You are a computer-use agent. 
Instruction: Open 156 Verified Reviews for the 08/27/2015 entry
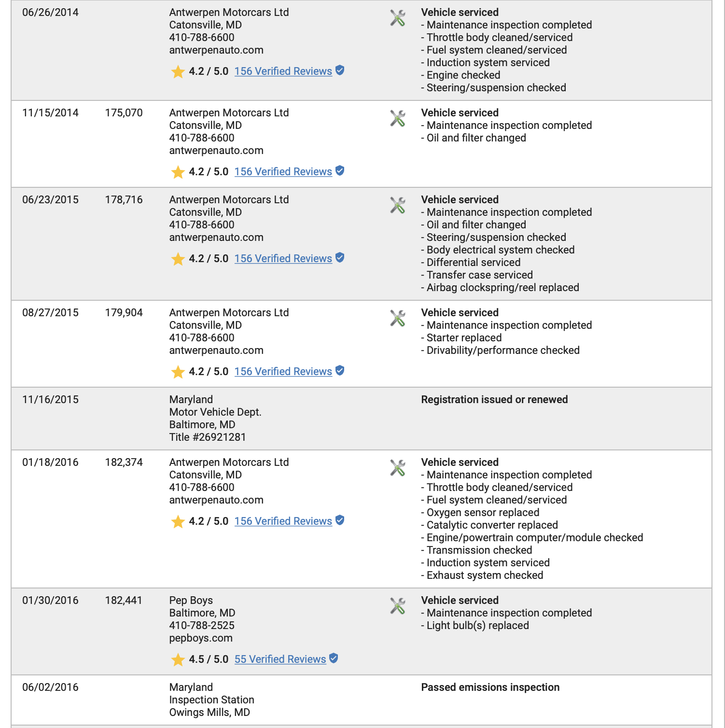pyautogui.click(x=283, y=372)
